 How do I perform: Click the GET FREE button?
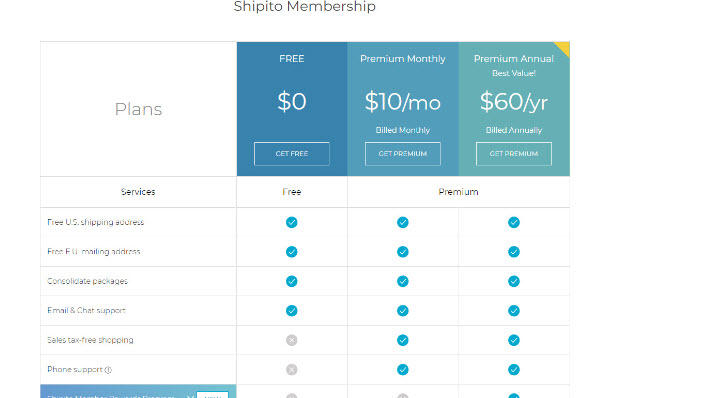[291, 154]
